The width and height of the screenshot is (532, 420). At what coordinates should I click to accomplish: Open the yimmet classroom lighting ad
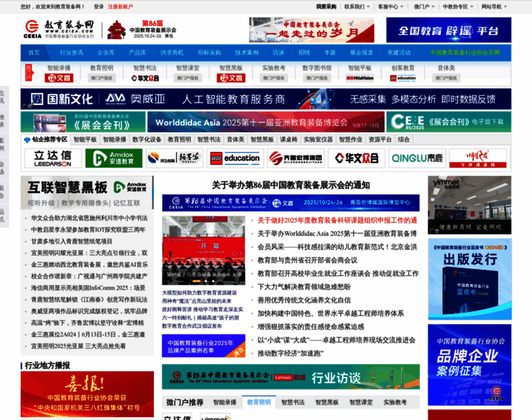click(470, 205)
